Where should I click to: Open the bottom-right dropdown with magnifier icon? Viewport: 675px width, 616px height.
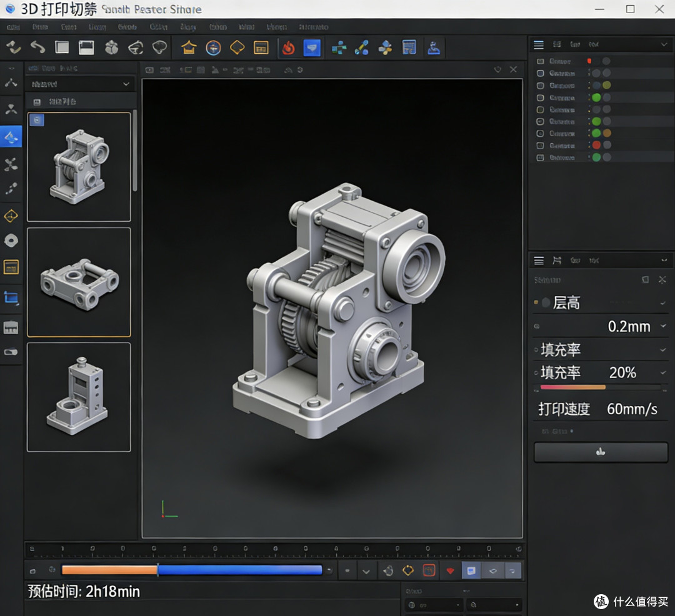[x=494, y=605]
